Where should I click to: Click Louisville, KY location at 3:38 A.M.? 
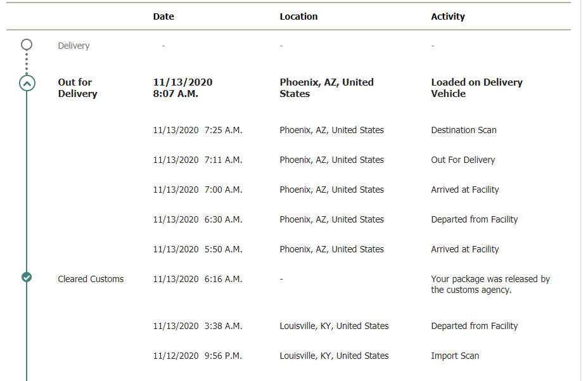(334, 326)
